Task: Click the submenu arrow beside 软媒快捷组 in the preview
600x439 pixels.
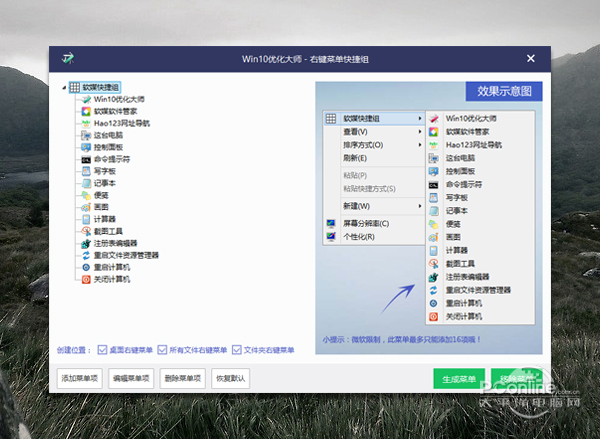Action: (420, 119)
